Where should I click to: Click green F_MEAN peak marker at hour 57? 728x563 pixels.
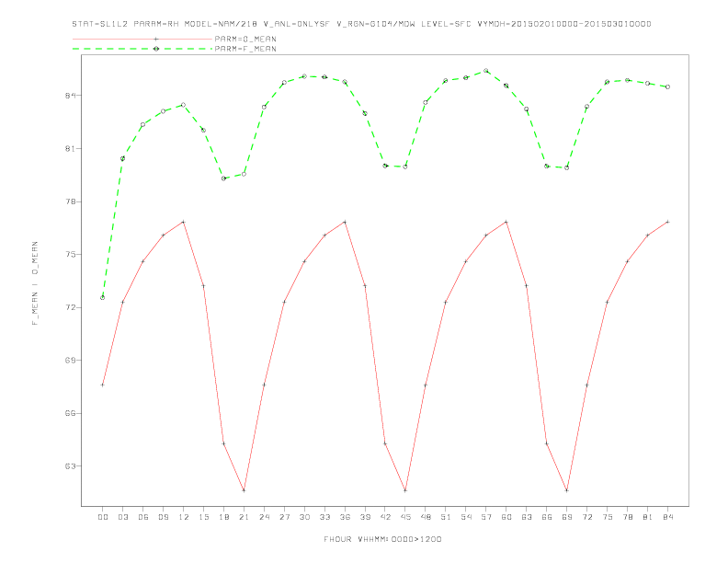point(486,71)
